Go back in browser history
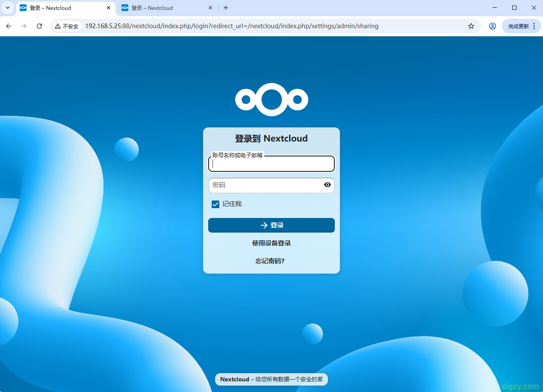543x392 pixels. click(x=9, y=26)
